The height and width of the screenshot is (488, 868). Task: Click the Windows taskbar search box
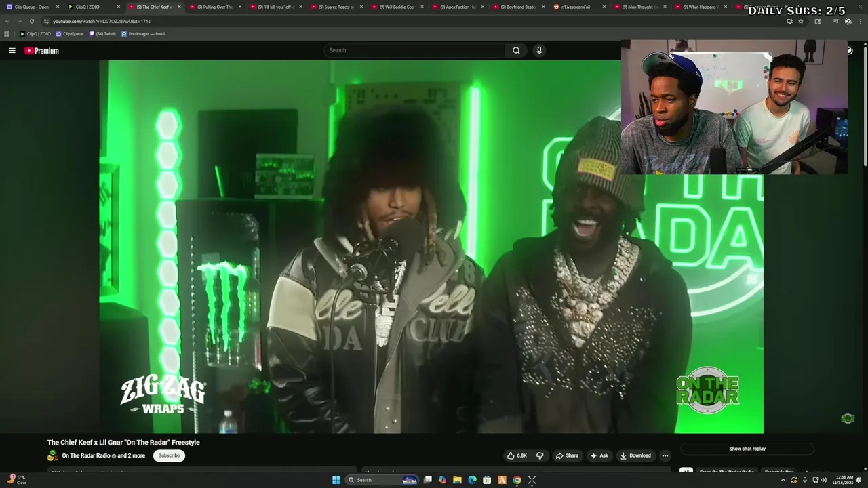[x=382, y=480]
